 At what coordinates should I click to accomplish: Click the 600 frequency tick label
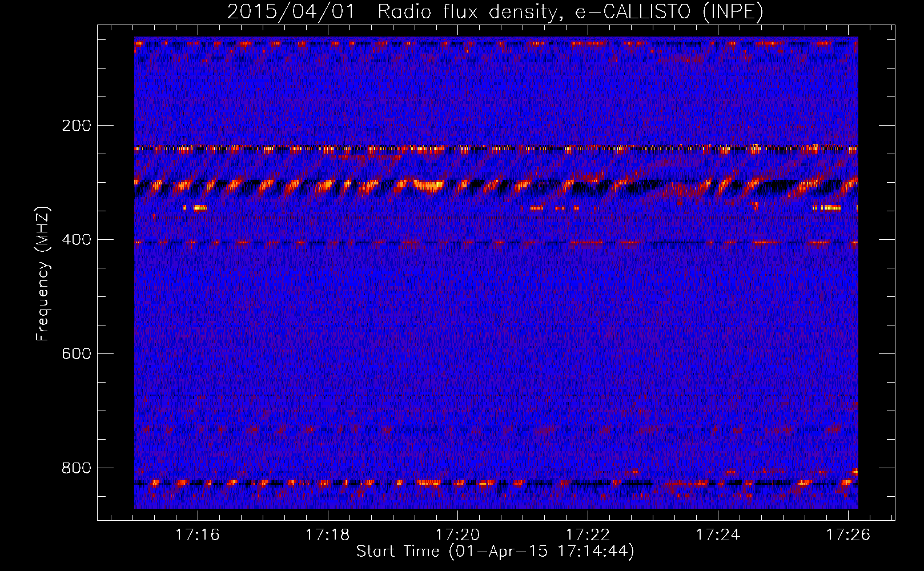(77, 354)
